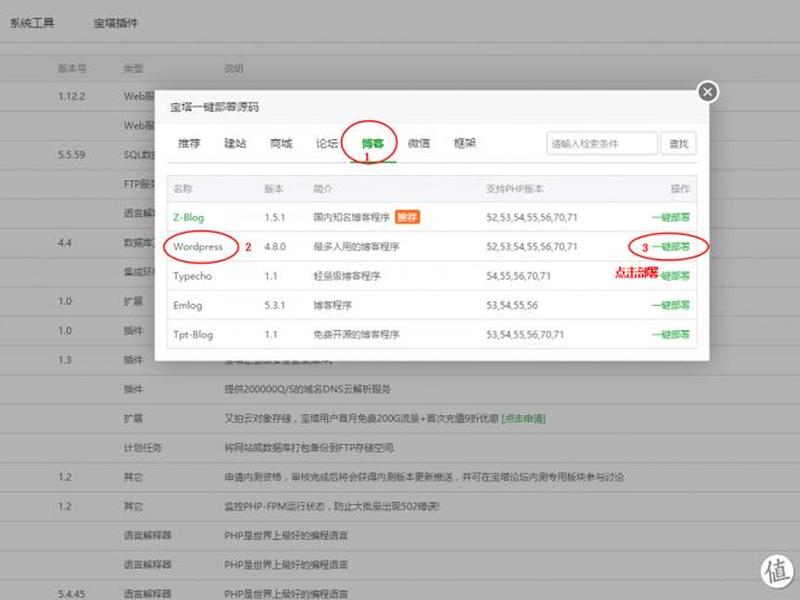800x600 pixels.
Task: Deploy Emlog with 一键部署
Action: coord(671,305)
